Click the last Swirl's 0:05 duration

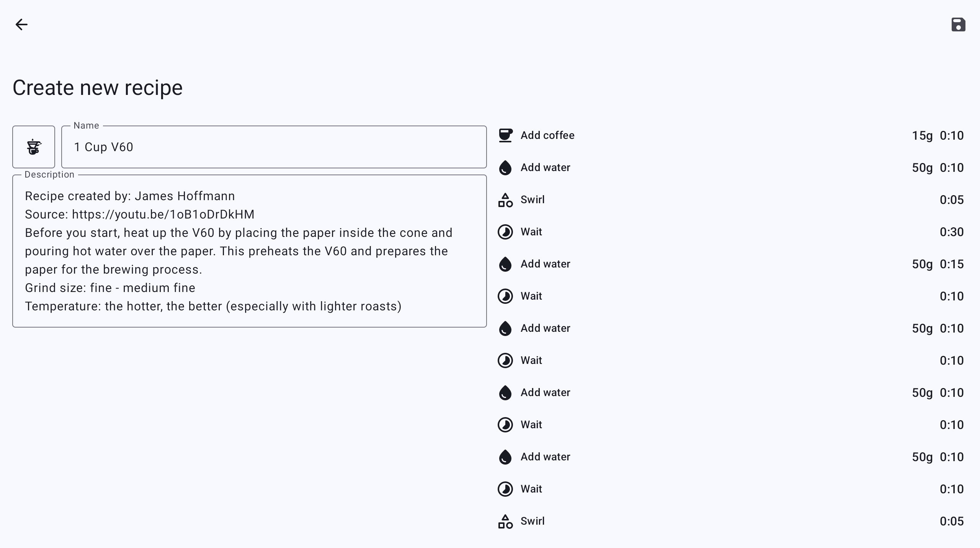tap(952, 521)
